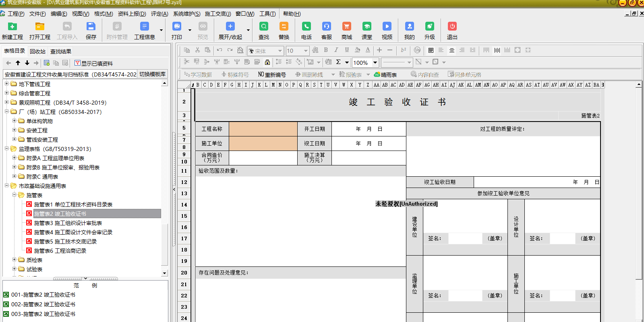Click the orange 工程名称 input cell

pos(263,129)
